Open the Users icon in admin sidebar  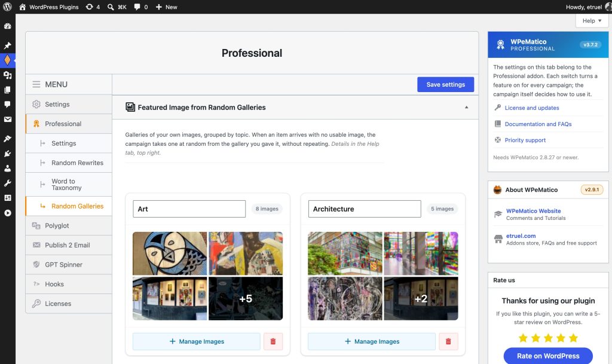pos(7,168)
